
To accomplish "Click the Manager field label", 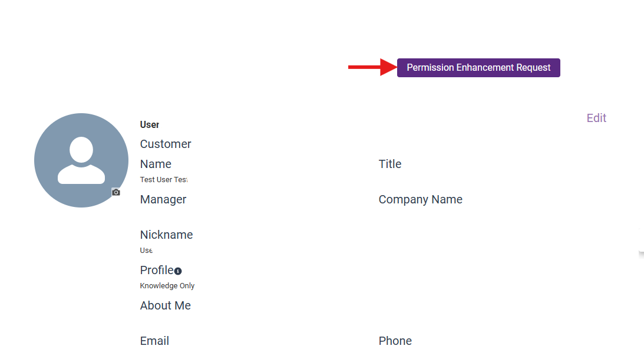I will click(x=163, y=199).
